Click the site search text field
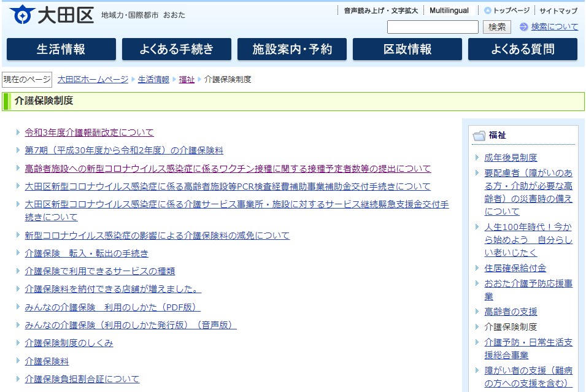 pyautogui.click(x=433, y=27)
